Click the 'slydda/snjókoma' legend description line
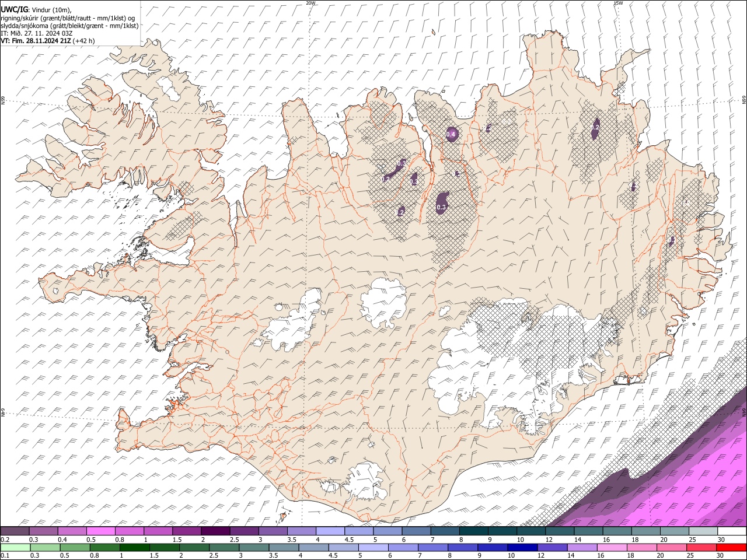Screen dimensions: 747x560 pos(69,26)
